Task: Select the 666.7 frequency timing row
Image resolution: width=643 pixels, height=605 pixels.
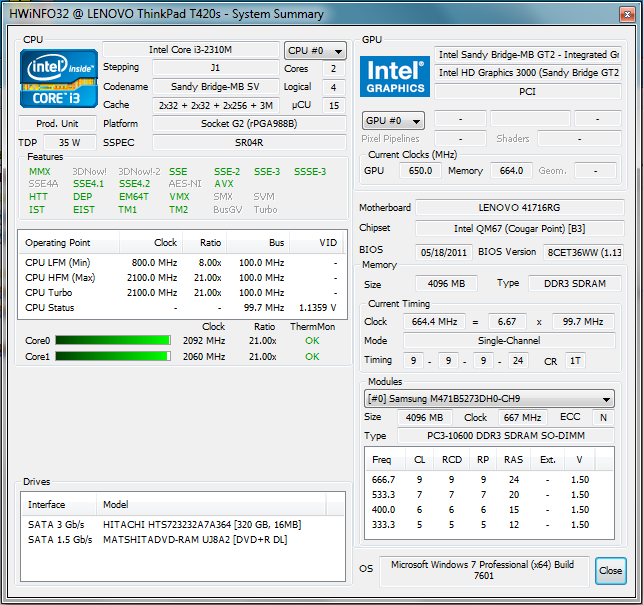Action: click(489, 479)
